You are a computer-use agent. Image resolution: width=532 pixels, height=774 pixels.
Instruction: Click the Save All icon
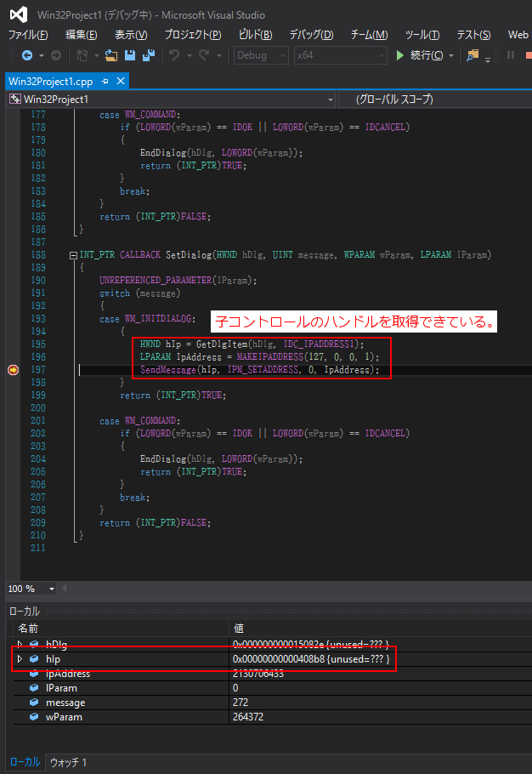pyautogui.click(x=148, y=55)
